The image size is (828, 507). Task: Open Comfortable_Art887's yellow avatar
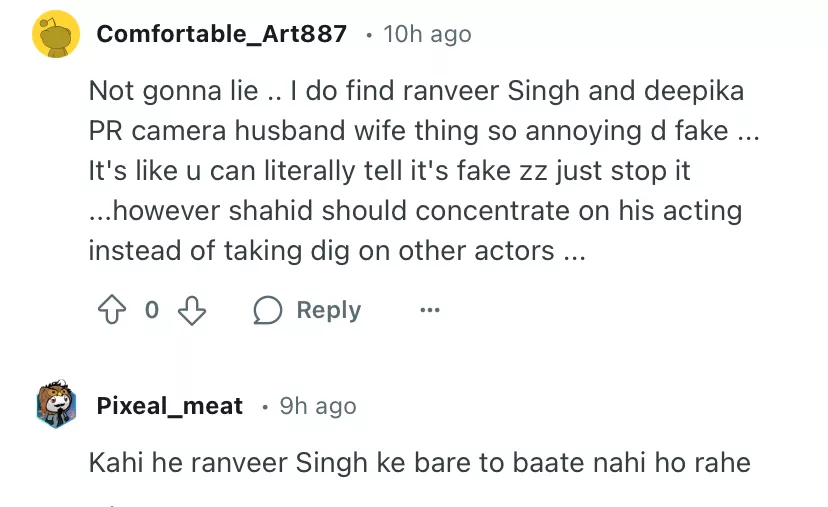tap(57, 35)
